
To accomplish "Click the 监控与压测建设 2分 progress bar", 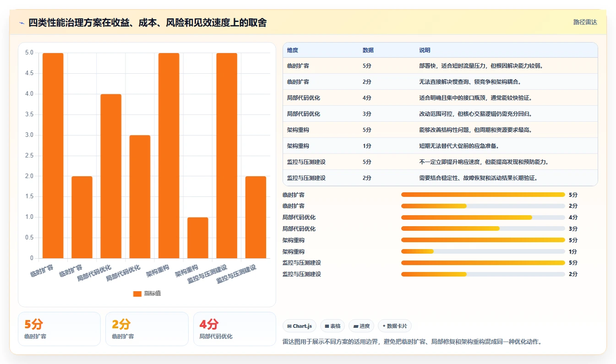I will 483,274.
